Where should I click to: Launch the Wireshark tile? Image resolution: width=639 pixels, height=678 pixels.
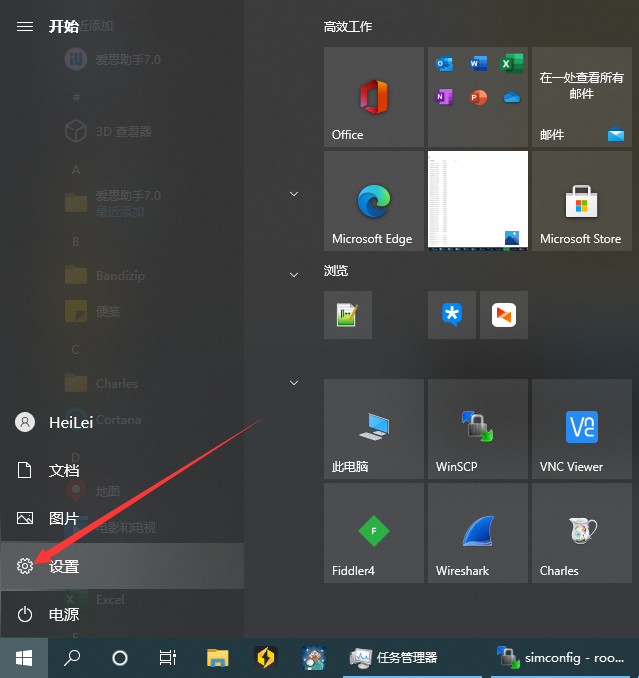478,533
